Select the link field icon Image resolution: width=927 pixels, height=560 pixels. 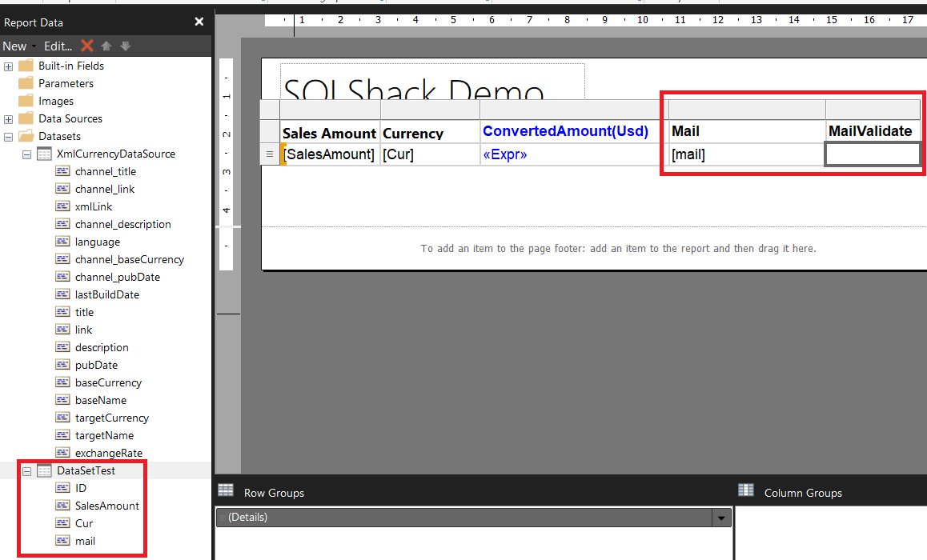click(x=62, y=329)
